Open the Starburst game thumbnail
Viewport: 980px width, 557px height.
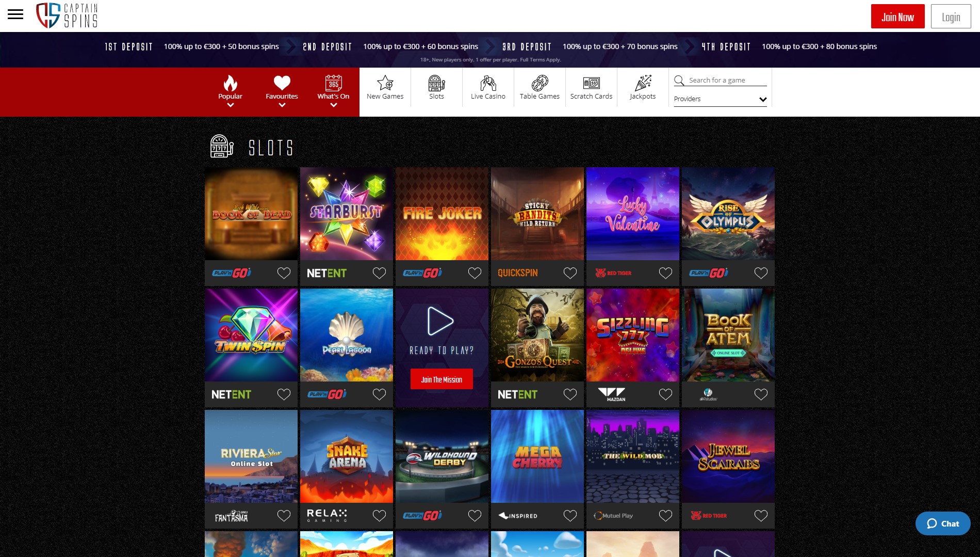click(x=347, y=214)
